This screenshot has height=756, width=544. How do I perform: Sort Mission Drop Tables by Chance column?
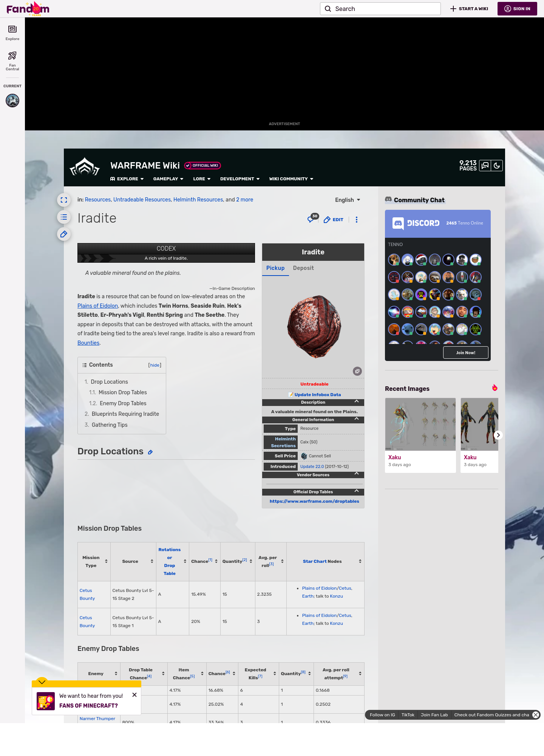click(216, 561)
